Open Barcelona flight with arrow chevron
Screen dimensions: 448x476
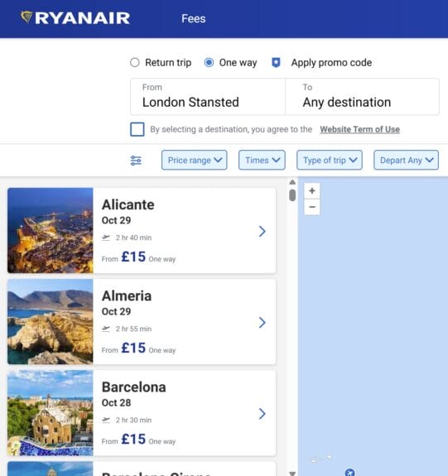pos(263,413)
